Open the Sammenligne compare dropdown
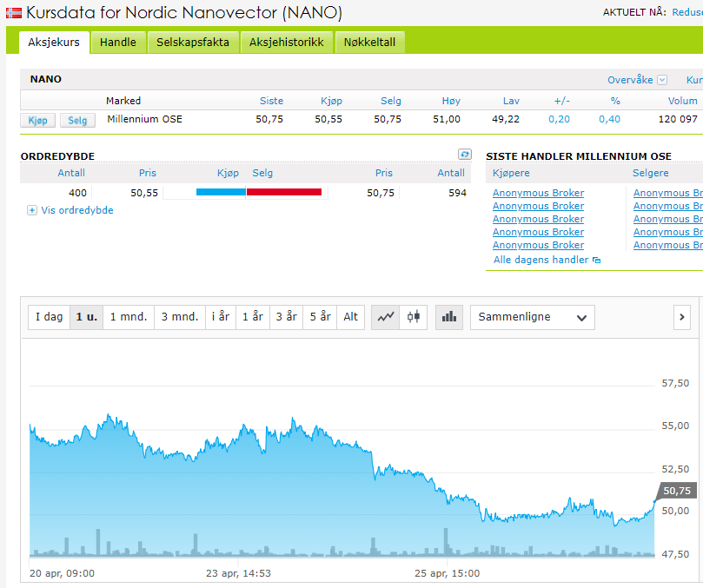 click(x=533, y=317)
